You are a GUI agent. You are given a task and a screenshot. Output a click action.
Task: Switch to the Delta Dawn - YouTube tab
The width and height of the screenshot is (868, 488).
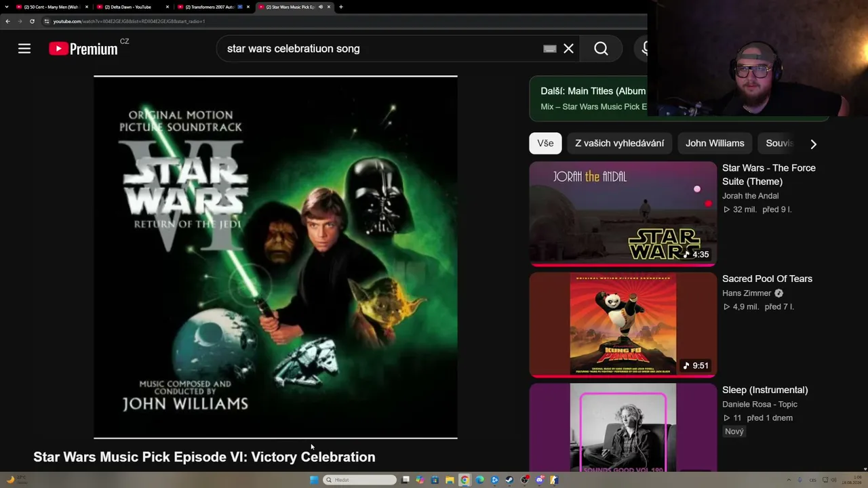[132, 7]
